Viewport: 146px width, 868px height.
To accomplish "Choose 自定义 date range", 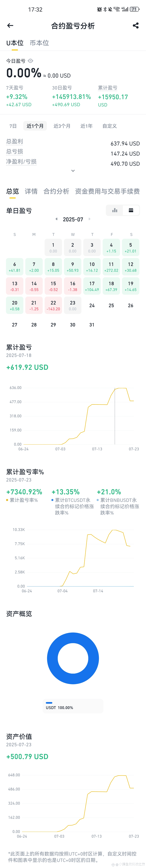I will pyautogui.click(x=109, y=126).
